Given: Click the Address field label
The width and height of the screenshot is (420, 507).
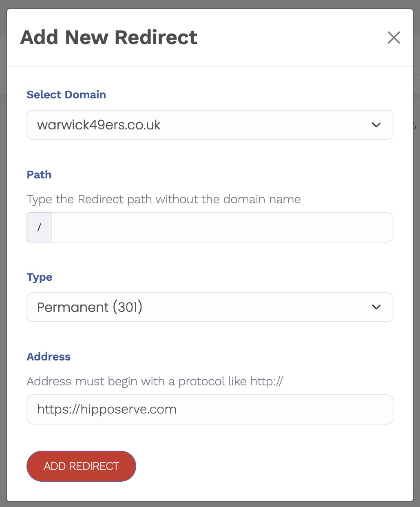Looking at the screenshot, I should (x=49, y=357).
